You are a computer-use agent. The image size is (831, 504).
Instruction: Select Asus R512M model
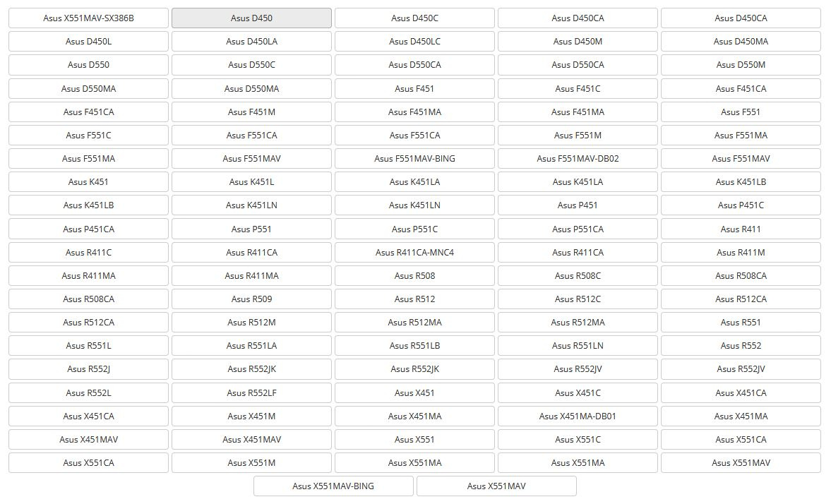pyautogui.click(x=251, y=323)
